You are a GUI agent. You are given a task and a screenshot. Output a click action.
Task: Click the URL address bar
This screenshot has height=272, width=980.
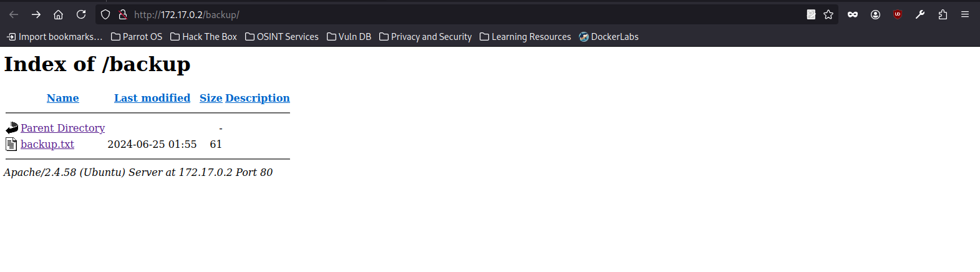[437, 14]
